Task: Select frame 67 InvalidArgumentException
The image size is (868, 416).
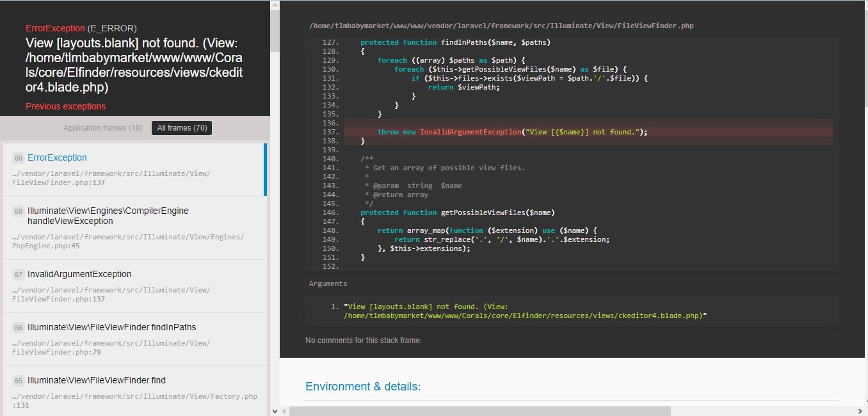Action: coord(134,286)
